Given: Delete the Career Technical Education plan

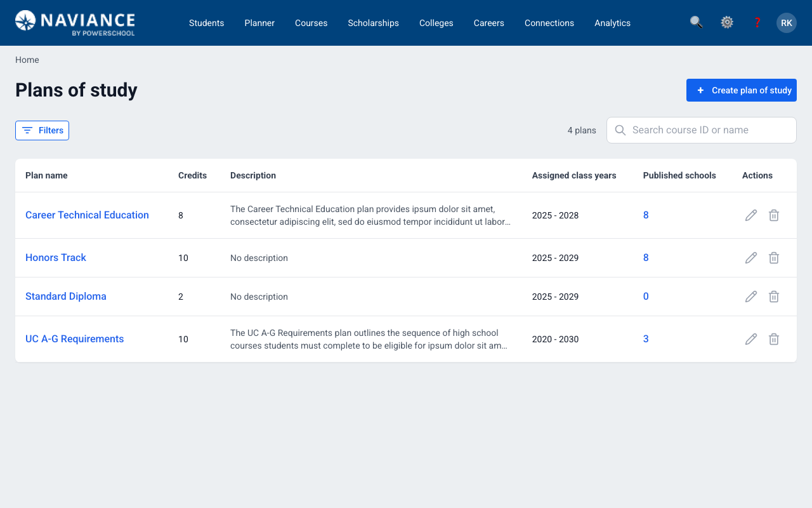Looking at the screenshot, I should coord(774,215).
